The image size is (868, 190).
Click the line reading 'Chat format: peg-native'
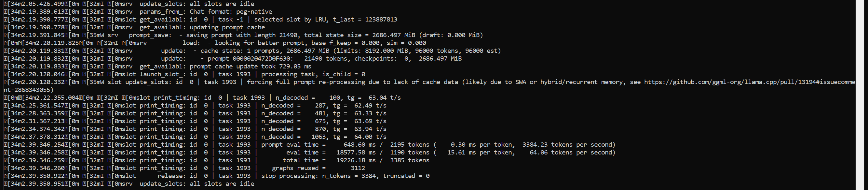pyautogui.click(x=138, y=11)
